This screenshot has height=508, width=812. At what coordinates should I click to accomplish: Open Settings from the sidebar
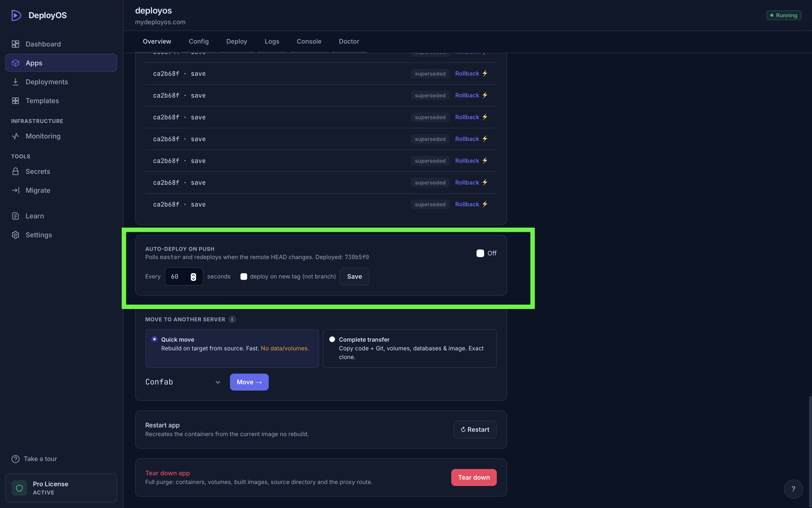coord(61,235)
